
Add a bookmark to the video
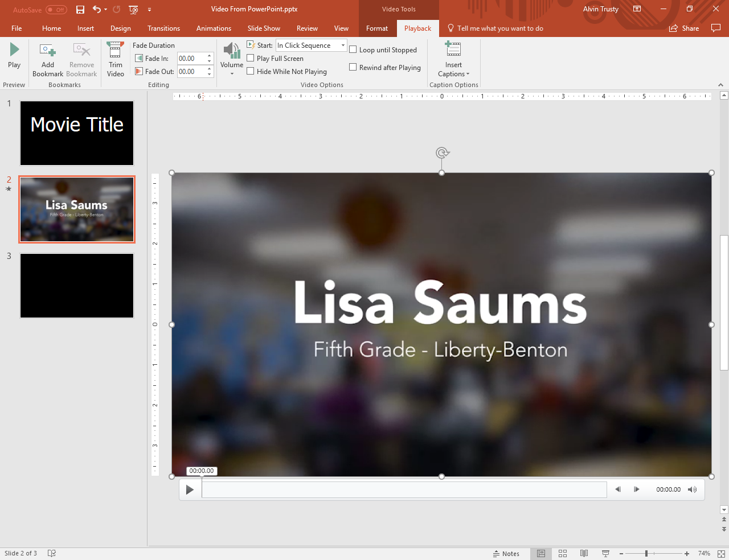48,60
